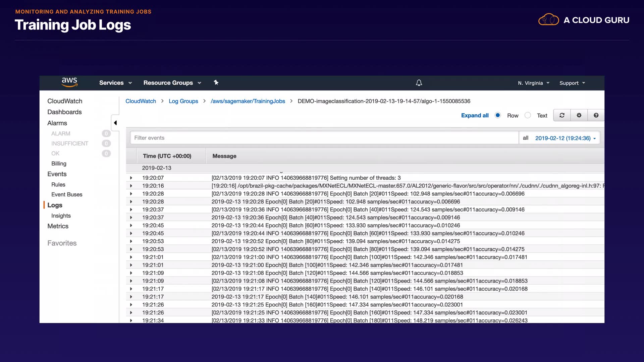
Task: Open the notifications bell icon
Action: pyautogui.click(x=419, y=83)
